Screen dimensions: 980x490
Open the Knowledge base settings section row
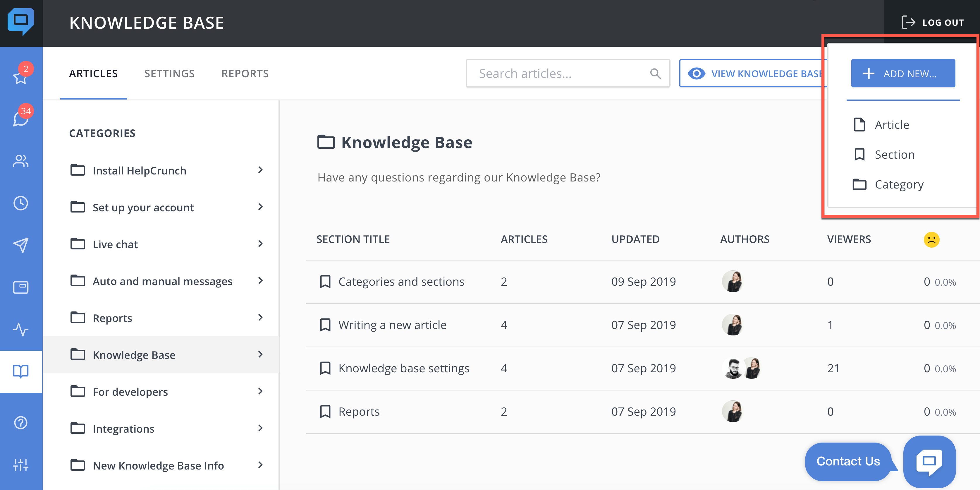click(x=404, y=368)
